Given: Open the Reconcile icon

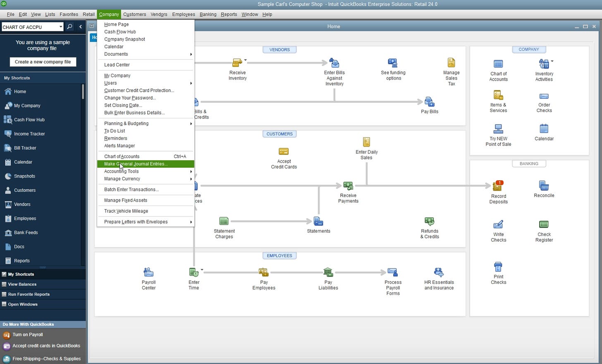Looking at the screenshot, I should (x=544, y=186).
